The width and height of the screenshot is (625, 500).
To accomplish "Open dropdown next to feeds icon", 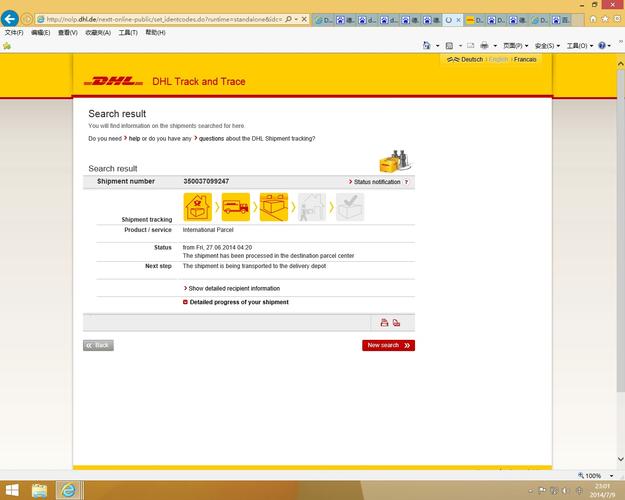I will pos(460,46).
